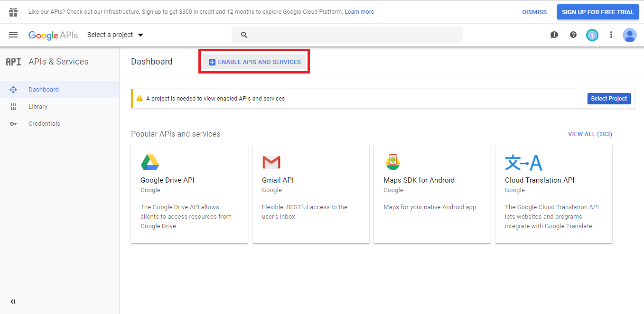The width and height of the screenshot is (644, 314).
Task: Click the API icon beside APIs & Services
Action: pos(13,62)
